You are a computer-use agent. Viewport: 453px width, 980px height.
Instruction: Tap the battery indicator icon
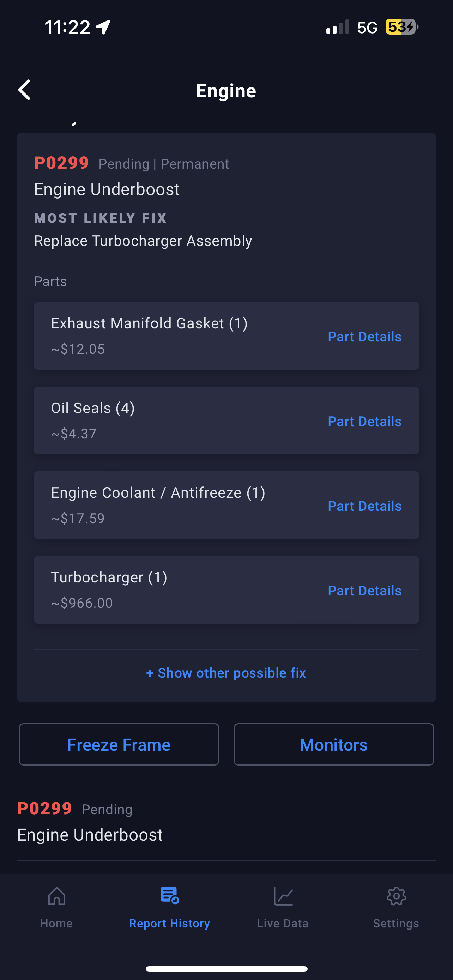(401, 27)
